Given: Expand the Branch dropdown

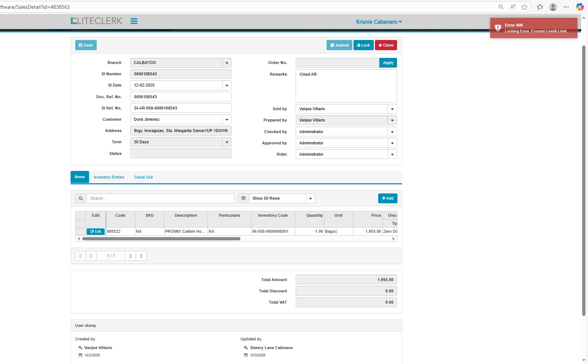Looking at the screenshot, I should coord(227,63).
